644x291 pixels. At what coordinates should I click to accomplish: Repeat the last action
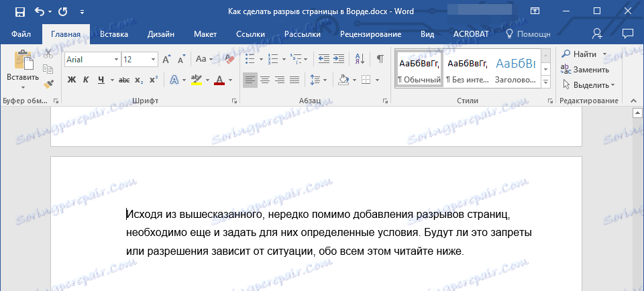click(x=63, y=12)
